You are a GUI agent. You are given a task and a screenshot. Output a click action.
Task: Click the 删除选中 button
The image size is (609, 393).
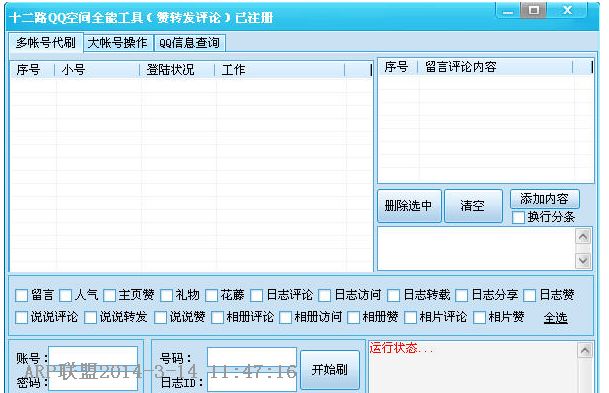(409, 206)
